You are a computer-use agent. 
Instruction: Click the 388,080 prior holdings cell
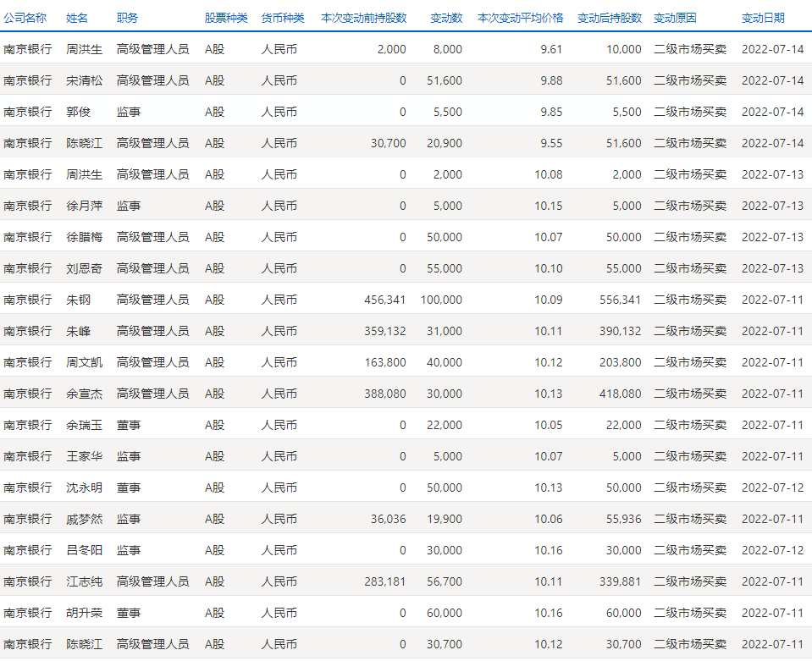click(x=384, y=394)
